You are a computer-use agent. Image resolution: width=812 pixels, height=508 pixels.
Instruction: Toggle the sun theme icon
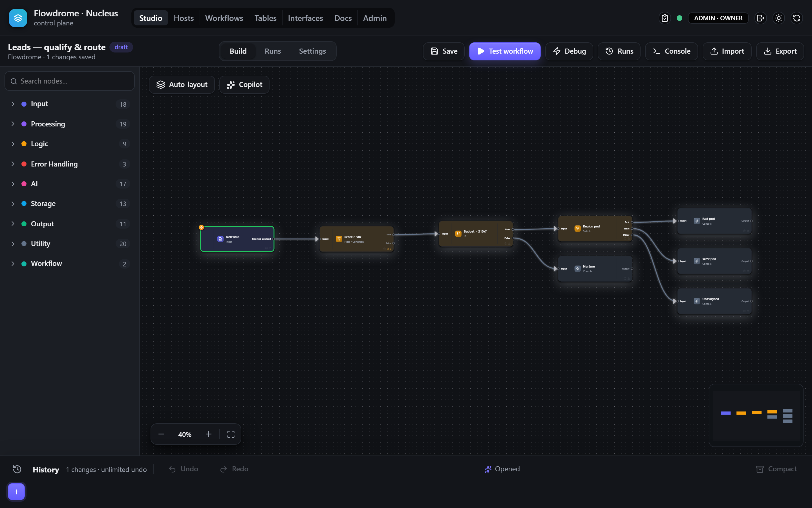[x=778, y=18]
